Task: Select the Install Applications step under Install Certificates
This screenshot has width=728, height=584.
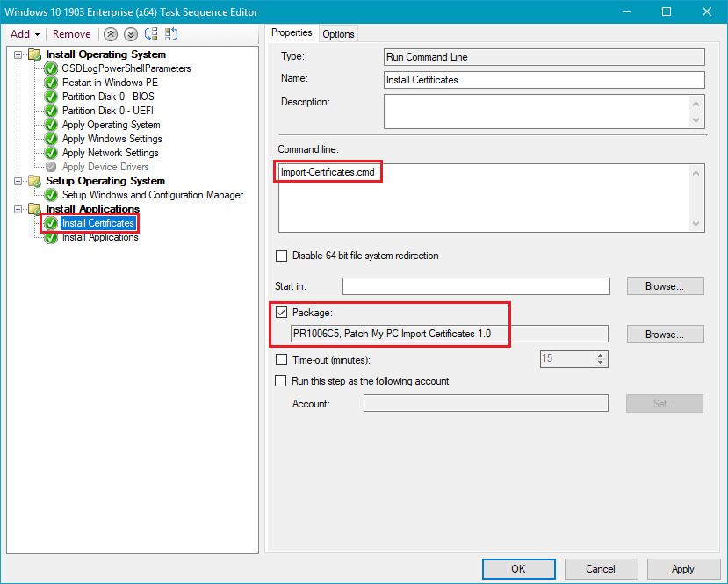Action: coord(100,237)
